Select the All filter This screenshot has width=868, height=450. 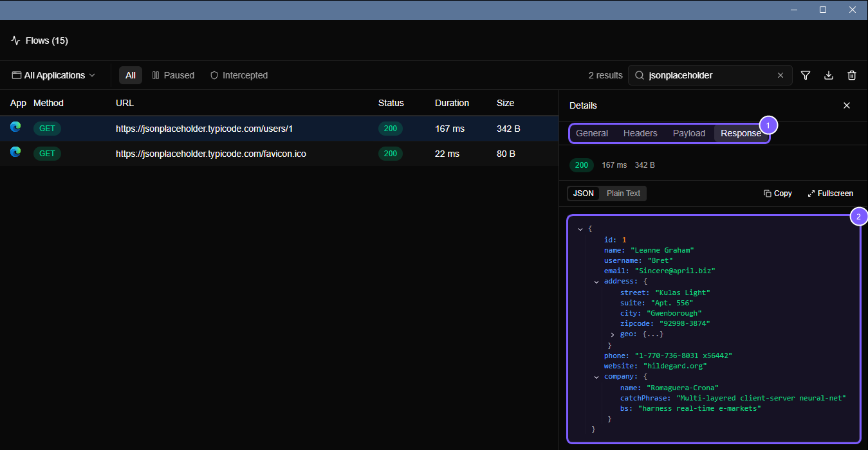click(131, 75)
